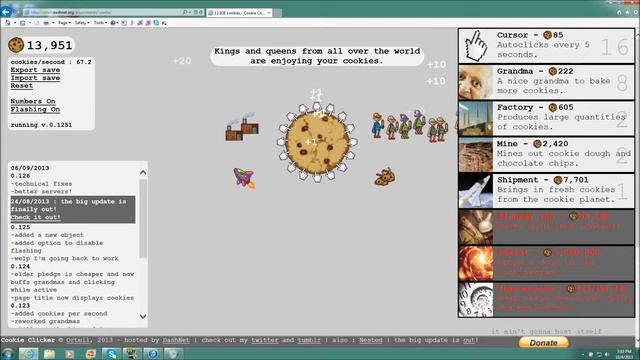640x360 pixels.
Task: Click the Kings and queens news ticker
Action: pyautogui.click(x=317, y=56)
